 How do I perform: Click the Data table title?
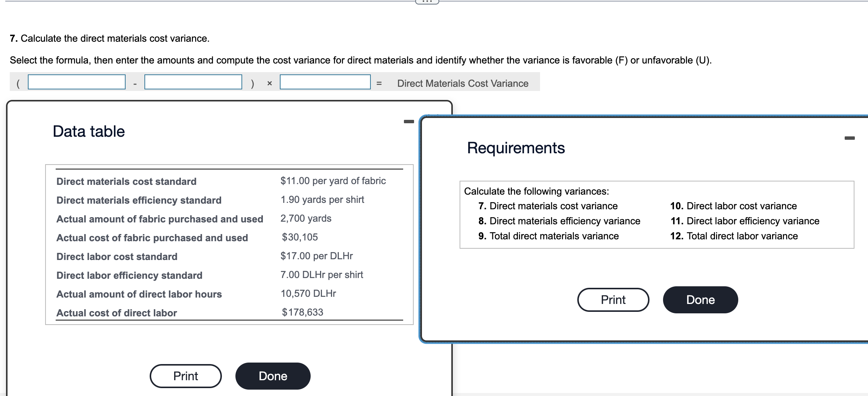88,131
